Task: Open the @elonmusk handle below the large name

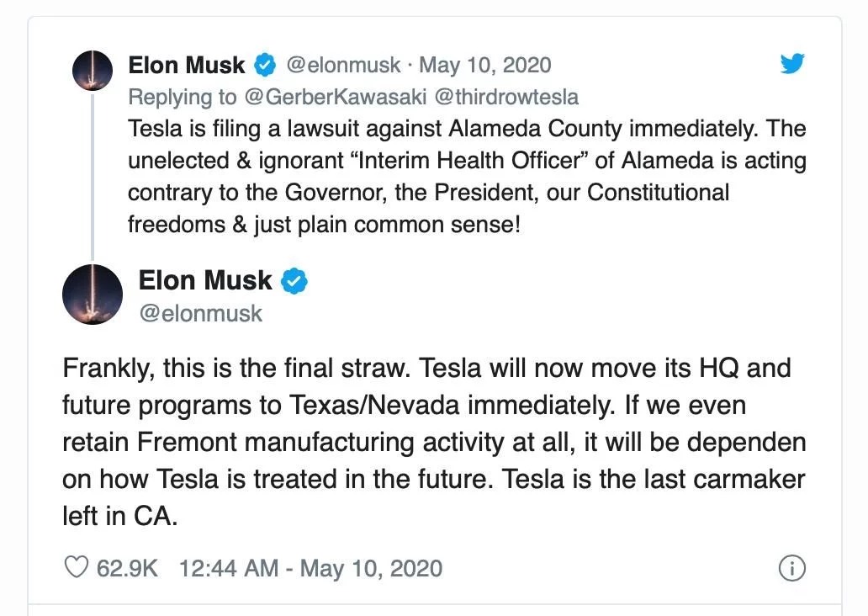Action: (x=201, y=314)
